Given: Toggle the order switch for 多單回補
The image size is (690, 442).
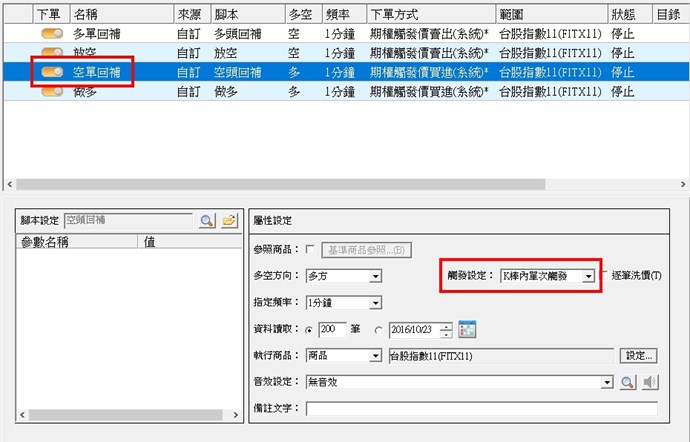Looking at the screenshot, I should coord(52,33).
